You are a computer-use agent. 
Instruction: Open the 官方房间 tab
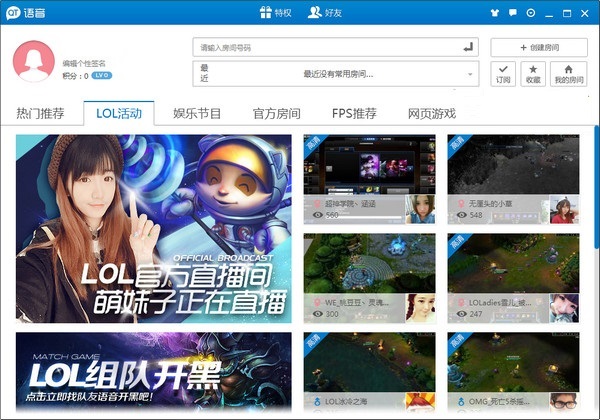click(x=276, y=113)
